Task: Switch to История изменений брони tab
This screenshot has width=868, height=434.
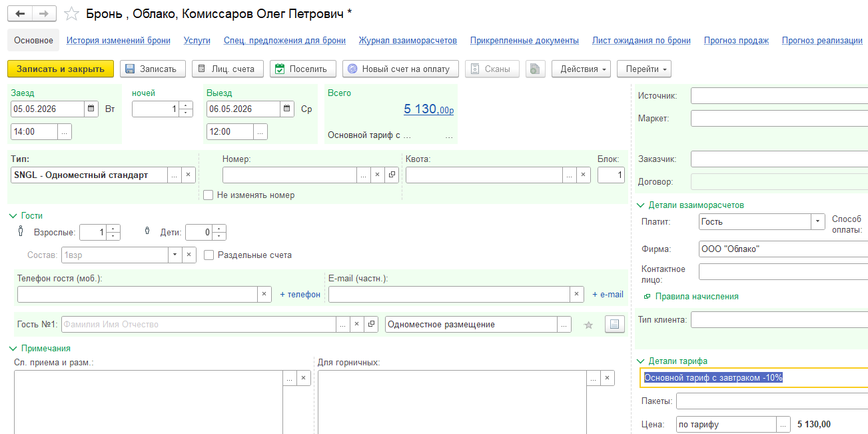Action: click(119, 41)
